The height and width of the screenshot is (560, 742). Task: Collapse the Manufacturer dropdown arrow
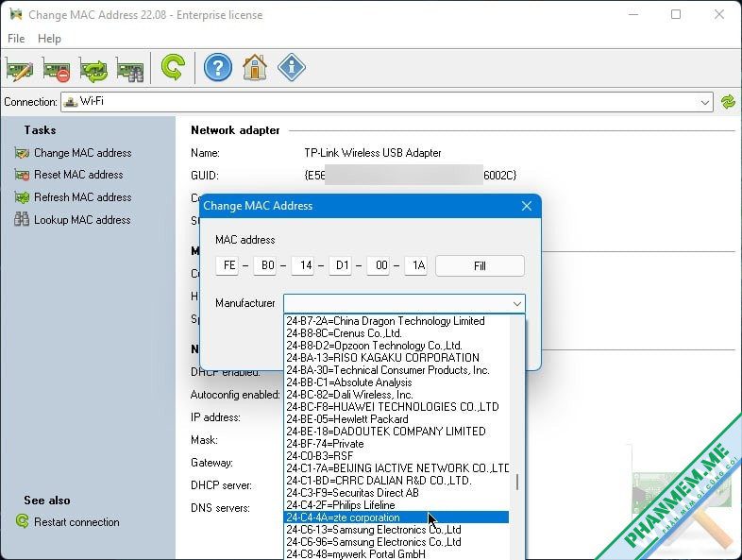(516, 303)
